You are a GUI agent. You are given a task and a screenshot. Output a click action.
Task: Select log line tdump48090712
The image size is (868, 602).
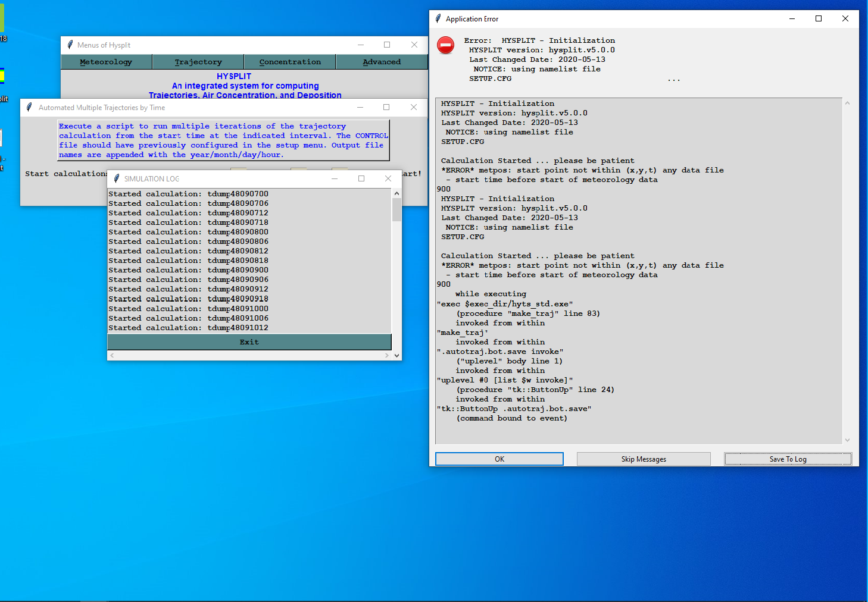(189, 213)
